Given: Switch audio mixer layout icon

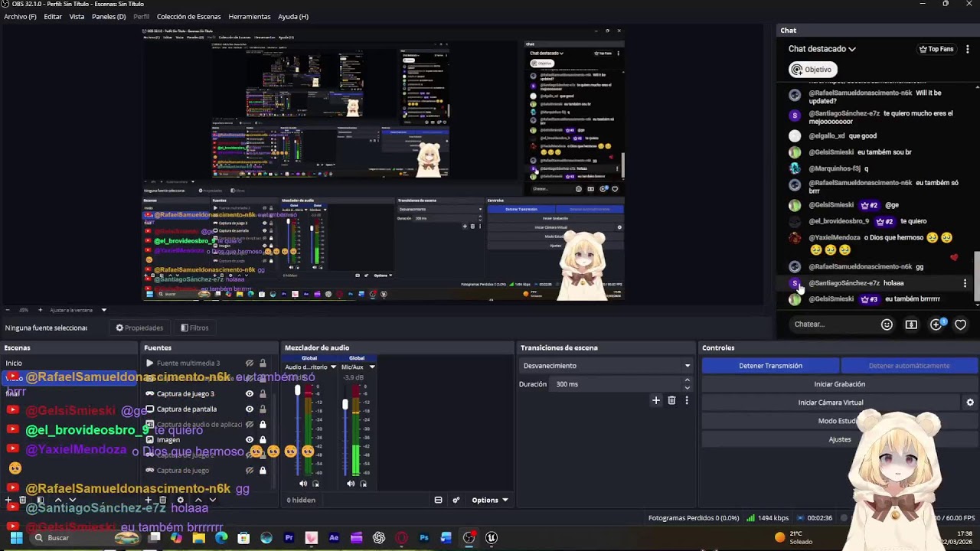Looking at the screenshot, I should point(438,500).
